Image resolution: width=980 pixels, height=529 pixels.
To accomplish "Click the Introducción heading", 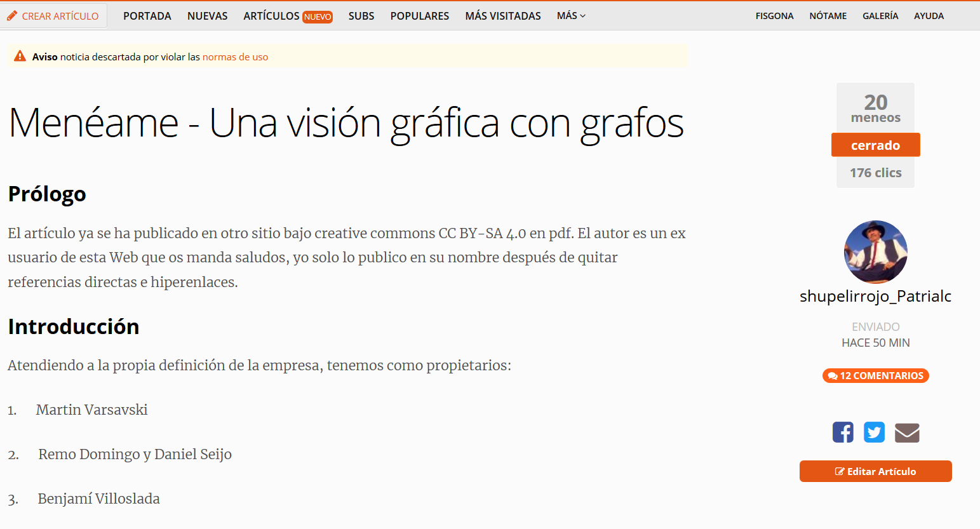I will click(74, 326).
